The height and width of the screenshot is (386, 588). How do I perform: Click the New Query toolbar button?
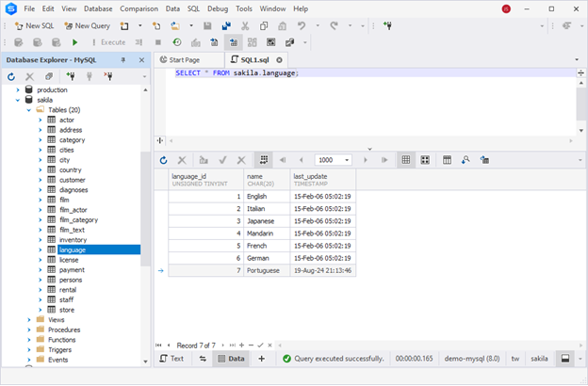click(x=87, y=25)
